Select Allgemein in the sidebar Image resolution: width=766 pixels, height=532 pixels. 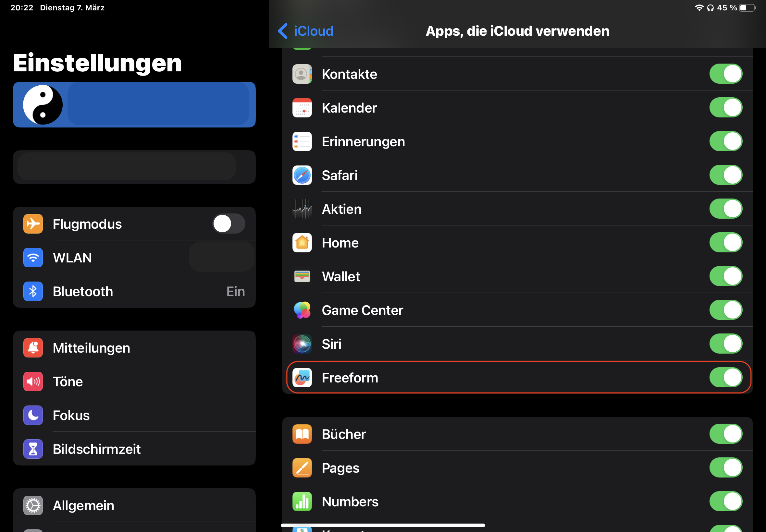point(134,505)
